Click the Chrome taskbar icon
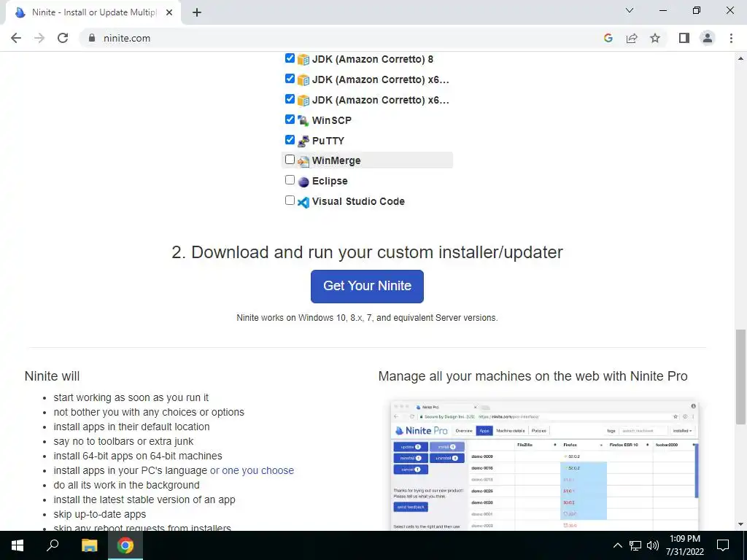 pos(125,545)
